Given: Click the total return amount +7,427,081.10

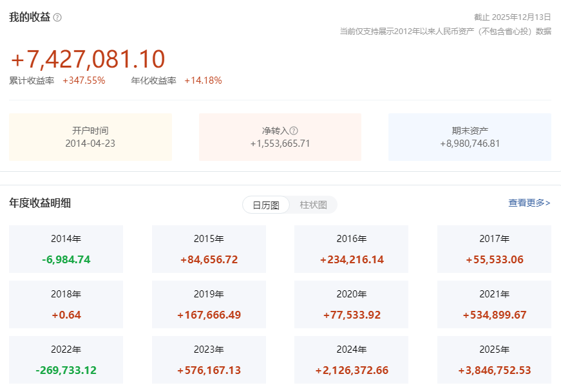Looking at the screenshot, I should pos(88,59).
